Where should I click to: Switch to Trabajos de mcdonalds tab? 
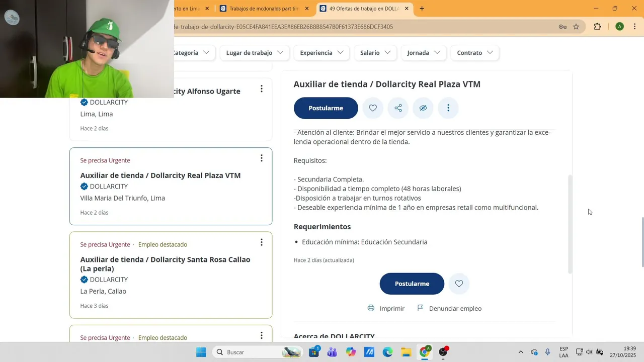pyautogui.click(x=265, y=9)
